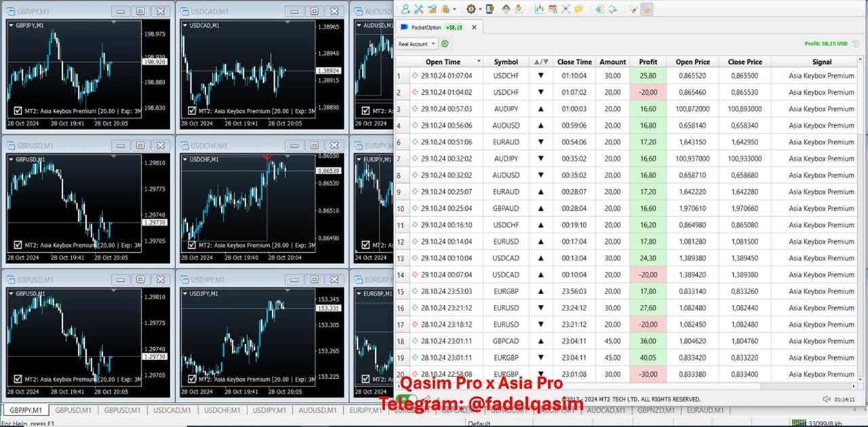Click the first USDCHF trade row
Viewport: 868px width, 427px height.
[x=506, y=75]
